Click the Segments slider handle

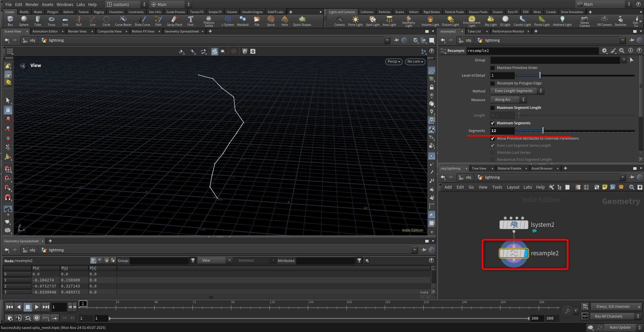pos(543,131)
